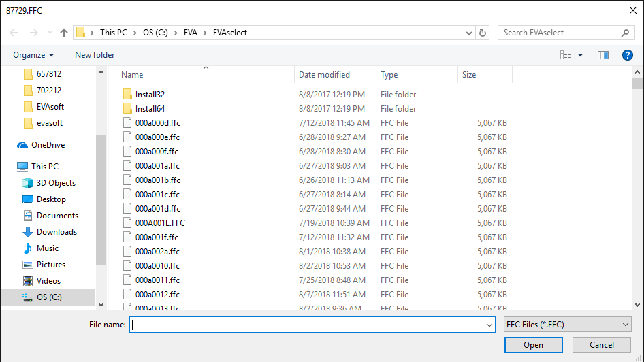Viewport: 644px width, 362px height.
Task: Open the view options dropdown arrow
Action: tap(581, 55)
